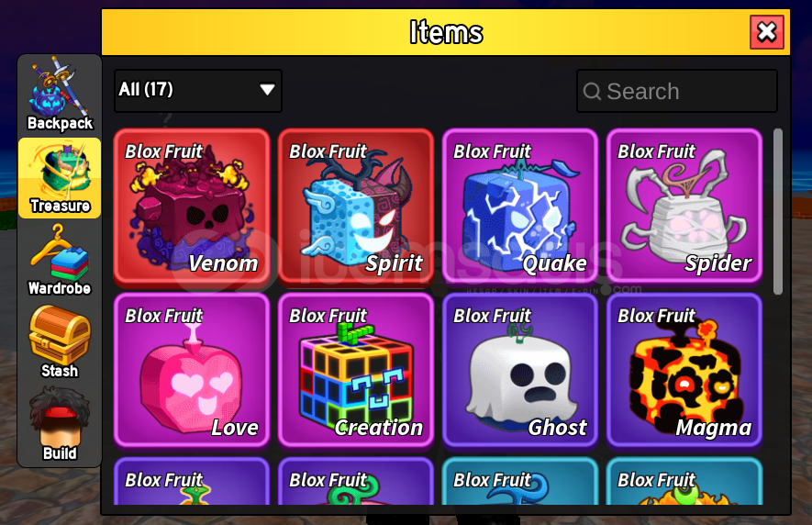
Task: Focus the Search input field
Action: coord(677,91)
